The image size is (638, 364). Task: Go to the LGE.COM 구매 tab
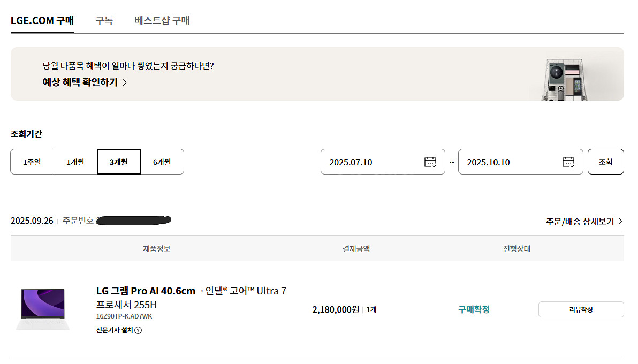42,21
